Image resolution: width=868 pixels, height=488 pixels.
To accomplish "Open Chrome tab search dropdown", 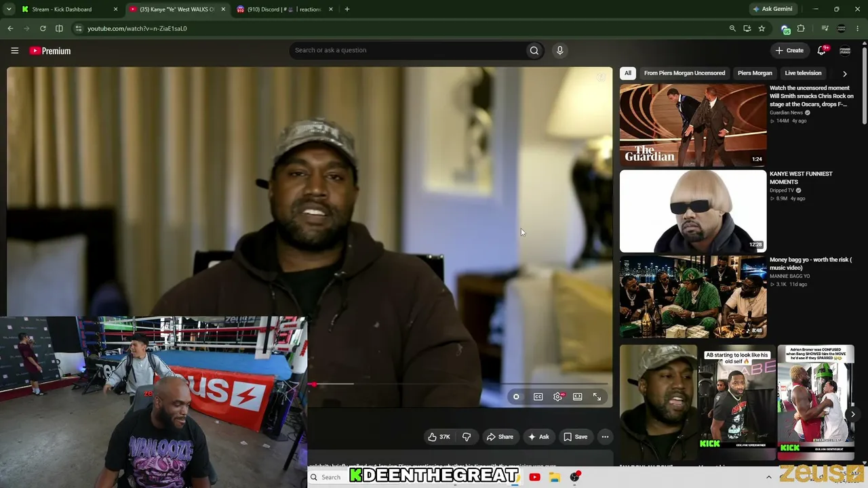I will click(9, 9).
